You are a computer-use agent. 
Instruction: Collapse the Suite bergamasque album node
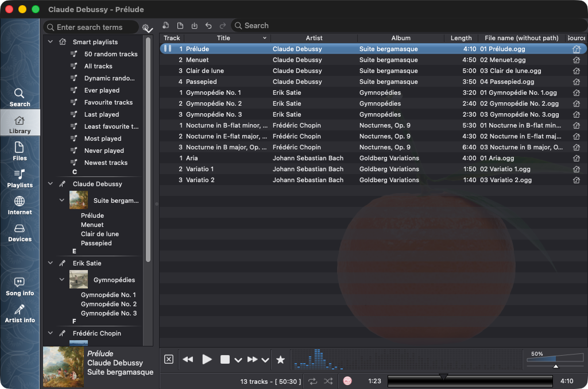(x=62, y=200)
